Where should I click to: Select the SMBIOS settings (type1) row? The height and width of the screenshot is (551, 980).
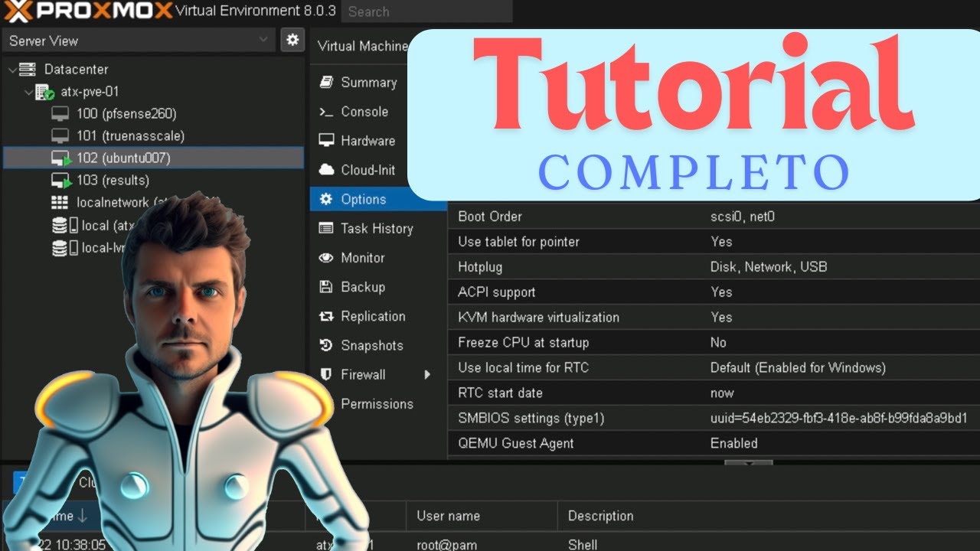[x=714, y=419]
